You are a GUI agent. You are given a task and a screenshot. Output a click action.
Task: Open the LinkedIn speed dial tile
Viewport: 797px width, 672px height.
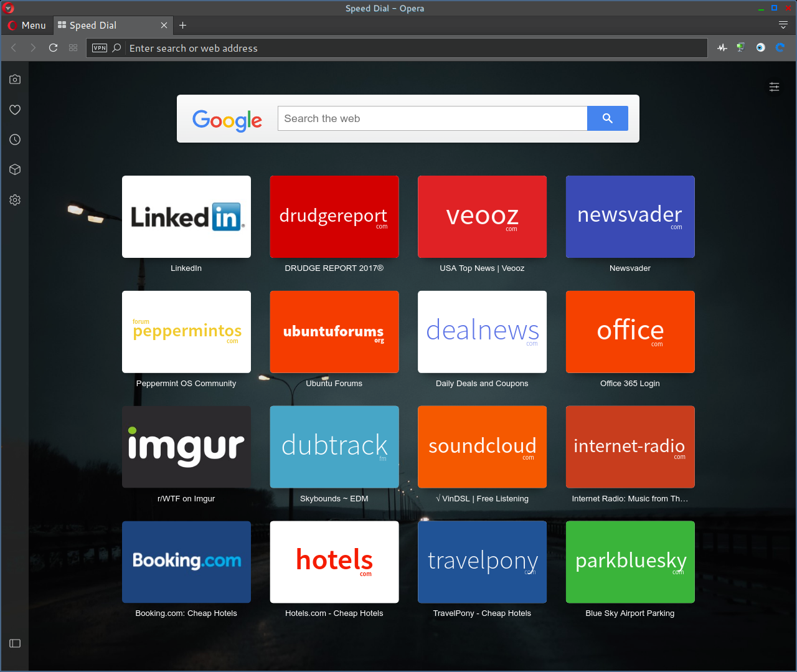click(186, 217)
